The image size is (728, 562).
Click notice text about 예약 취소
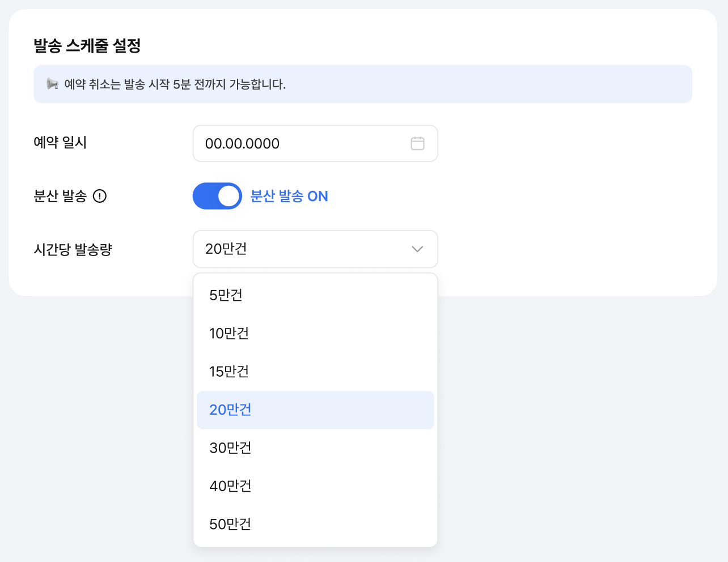click(x=175, y=84)
